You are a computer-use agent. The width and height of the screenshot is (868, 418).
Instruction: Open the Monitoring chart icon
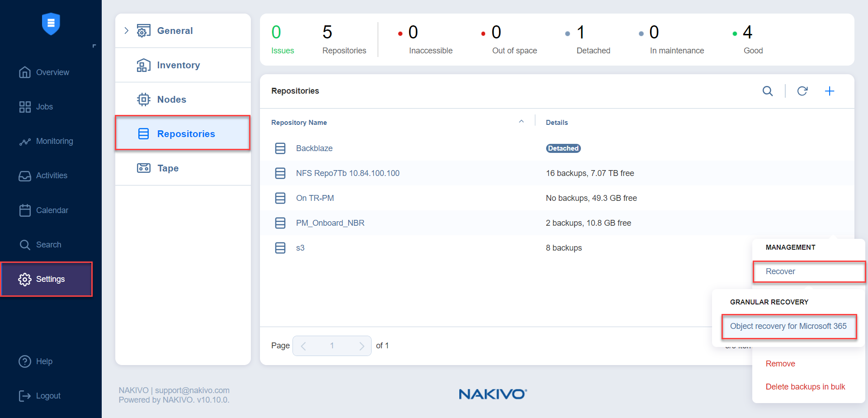[x=25, y=142]
